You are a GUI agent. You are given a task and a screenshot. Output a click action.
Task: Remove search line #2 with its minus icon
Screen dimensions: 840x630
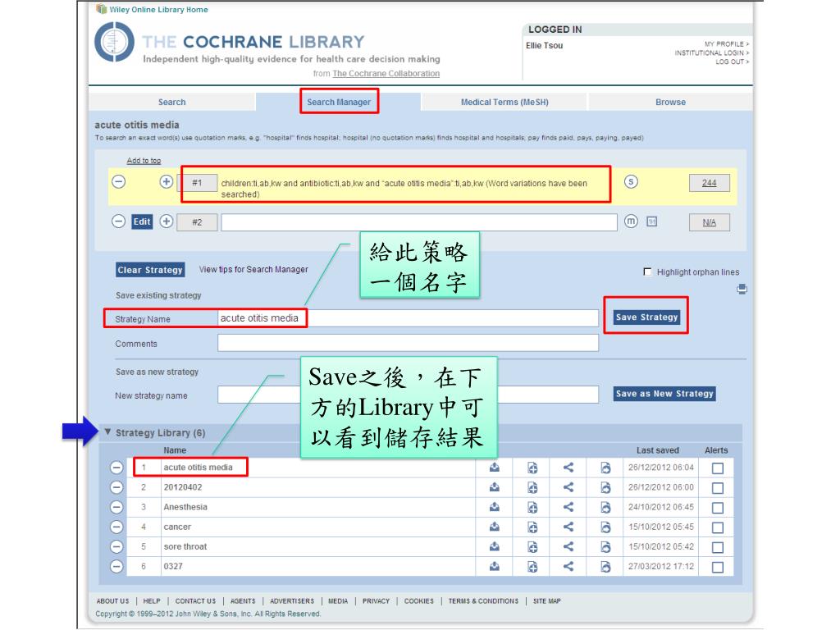(x=118, y=221)
